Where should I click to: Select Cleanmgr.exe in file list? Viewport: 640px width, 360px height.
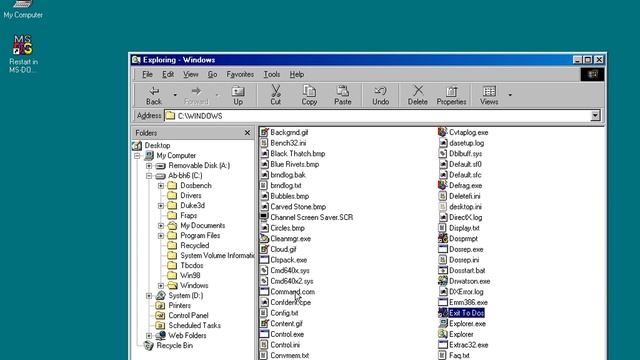tap(290, 238)
